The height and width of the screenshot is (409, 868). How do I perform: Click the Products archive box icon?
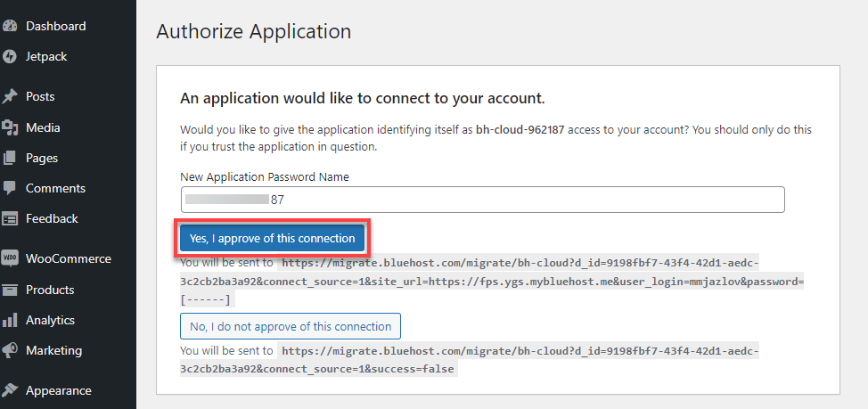point(10,290)
